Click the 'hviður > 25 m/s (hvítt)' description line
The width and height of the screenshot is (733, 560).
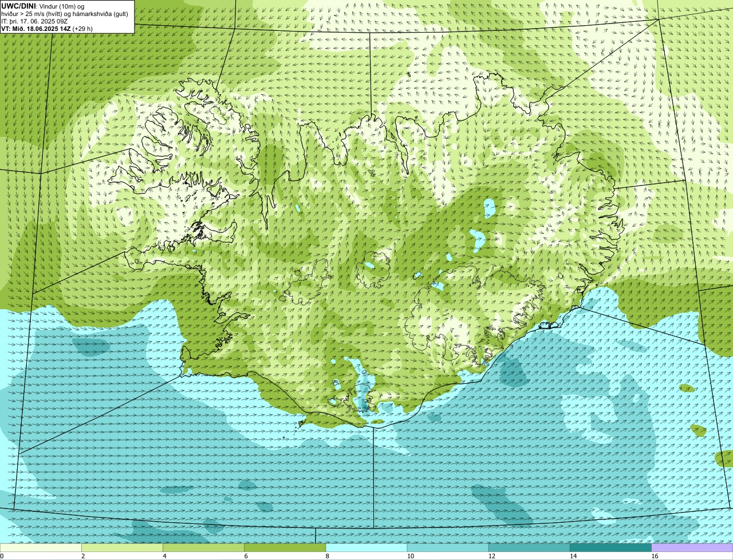coord(65,14)
